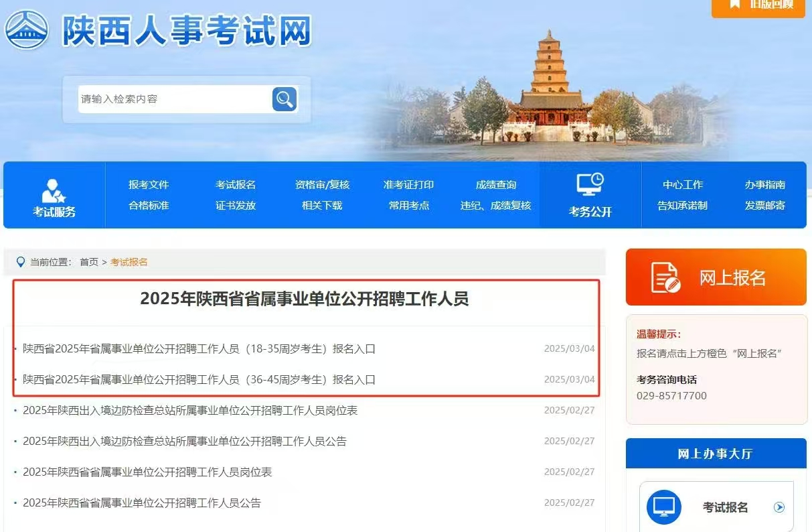Open the 报考文件 navigation item
This screenshot has width=812, height=532.
(x=148, y=184)
